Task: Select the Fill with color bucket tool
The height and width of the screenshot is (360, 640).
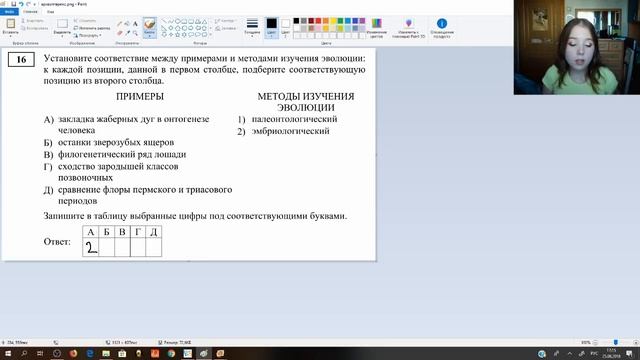Action: point(127,24)
